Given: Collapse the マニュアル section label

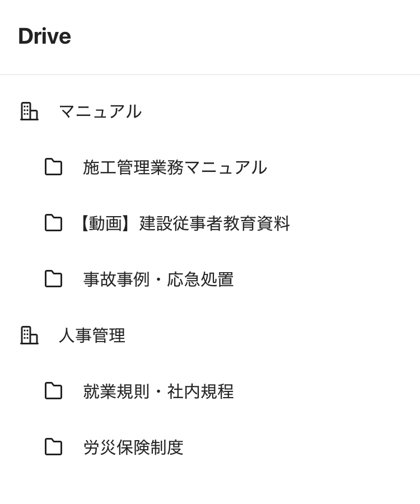Looking at the screenshot, I should click(x=100, y=111).
